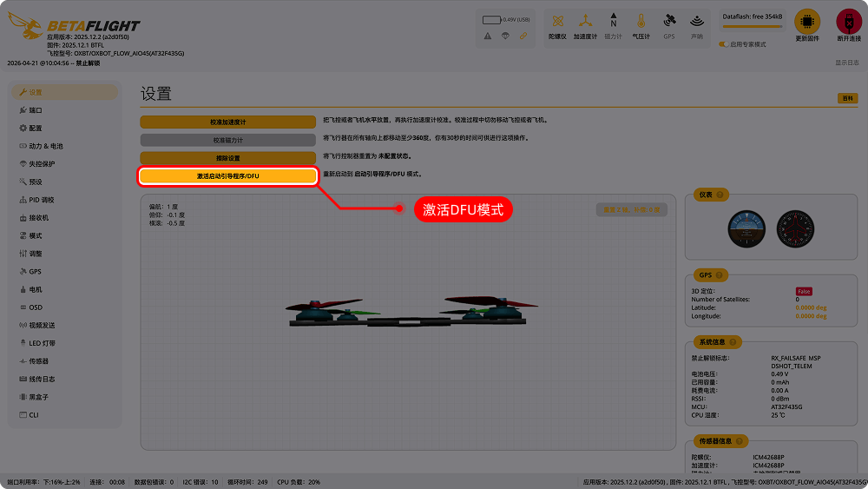The height and width of the screenshot is (489, 868).
Task: Click the accelerometer (加速度计) sensor icon
Action: coord(585,22)
